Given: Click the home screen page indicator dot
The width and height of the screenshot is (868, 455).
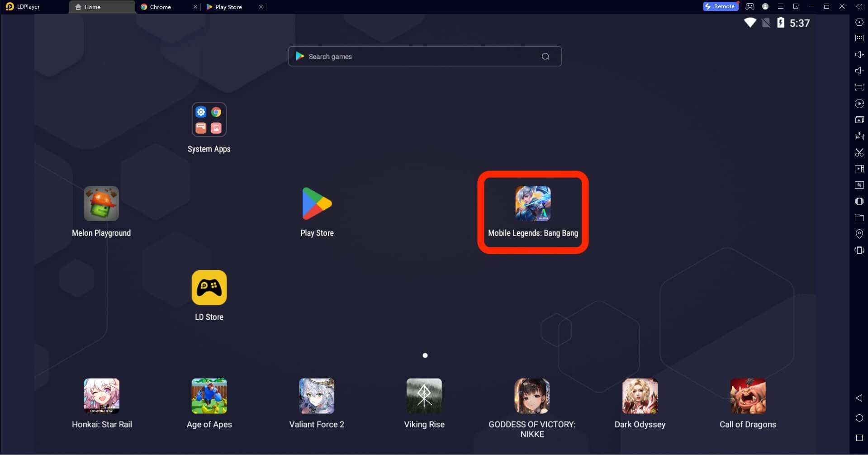Looking at the screenshot, I should [x=425, y=355].
